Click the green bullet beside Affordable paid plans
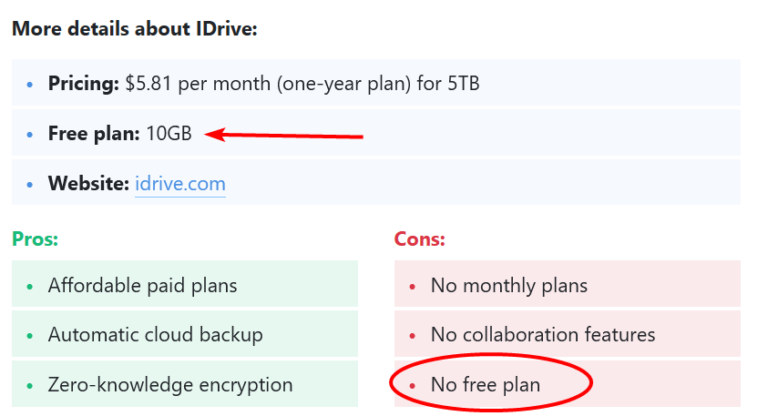The height and width of the screenshot is (416, 768). [x=29, y=287]
